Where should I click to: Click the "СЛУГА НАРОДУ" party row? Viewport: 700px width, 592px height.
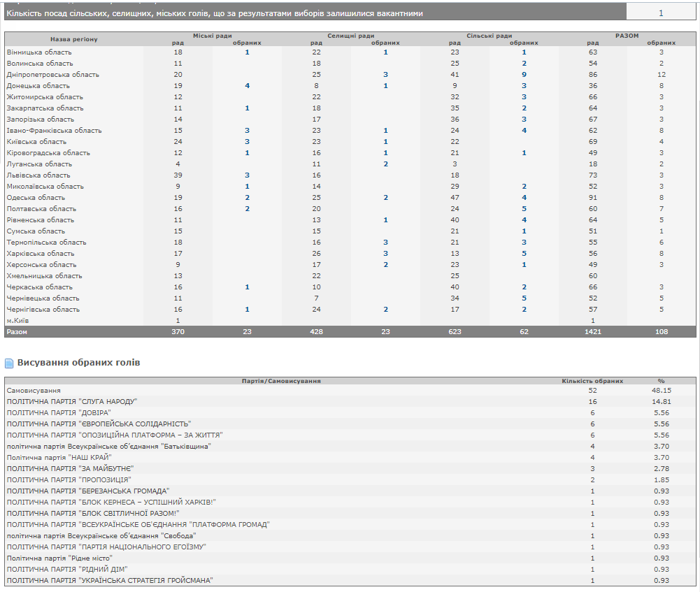pos(71,402)
